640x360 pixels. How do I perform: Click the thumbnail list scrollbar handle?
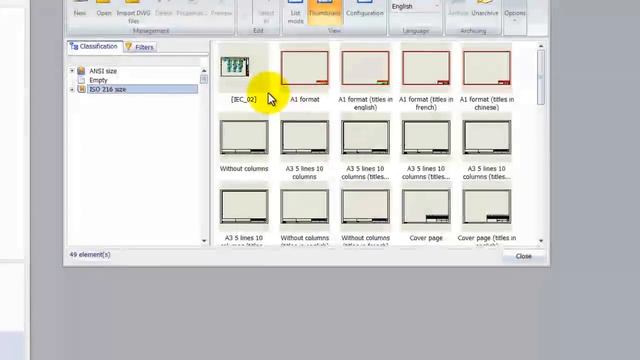tap(541, 77)
